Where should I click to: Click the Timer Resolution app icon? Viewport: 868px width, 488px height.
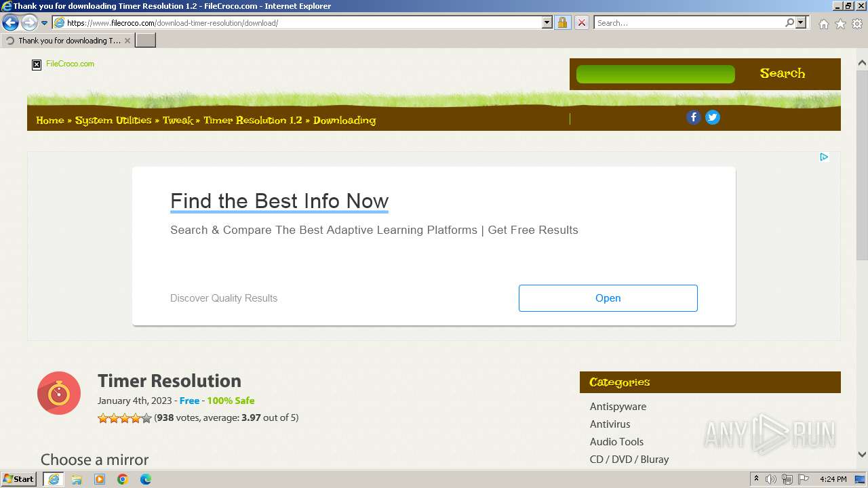(x=59, y=393)
